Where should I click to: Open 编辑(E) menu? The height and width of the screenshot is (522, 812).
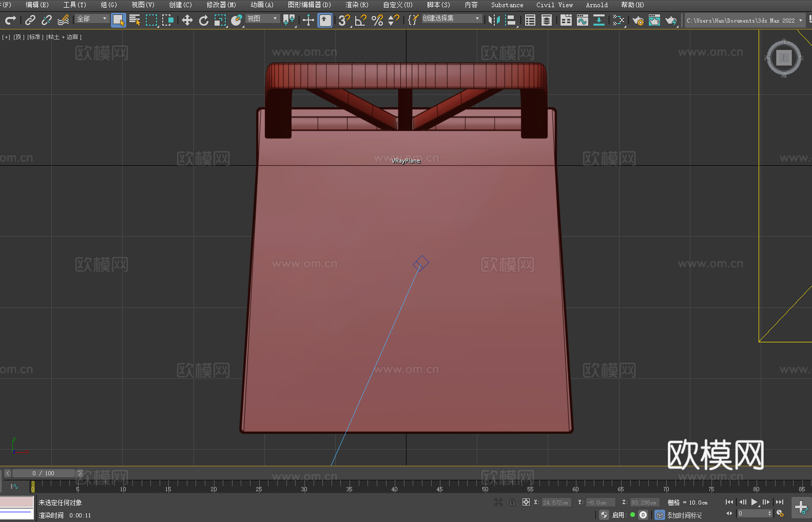(x=37, y=5)
